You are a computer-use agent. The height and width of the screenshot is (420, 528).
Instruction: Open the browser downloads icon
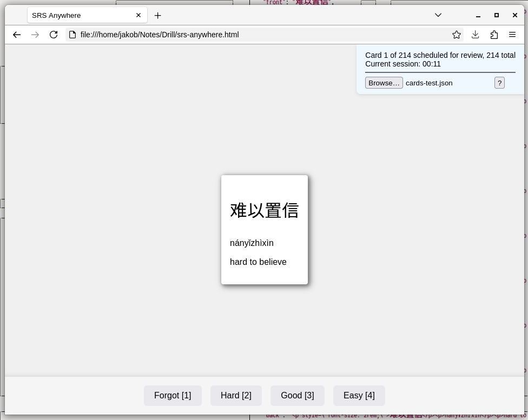[475, 35]
